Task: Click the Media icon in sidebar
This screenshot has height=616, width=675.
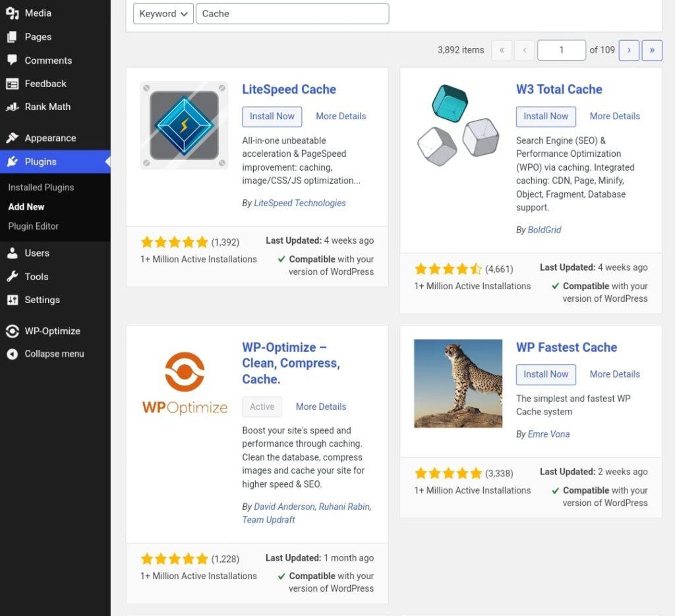Action: point(12,13)
